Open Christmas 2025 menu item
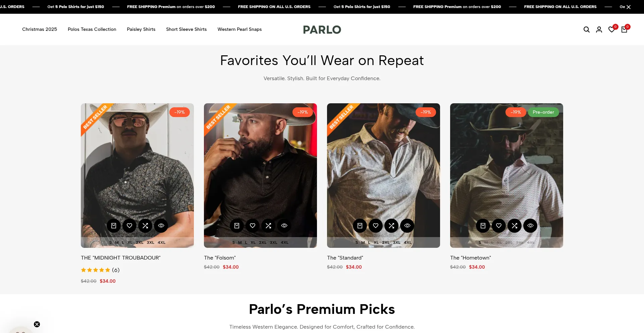 click(40, 30)
